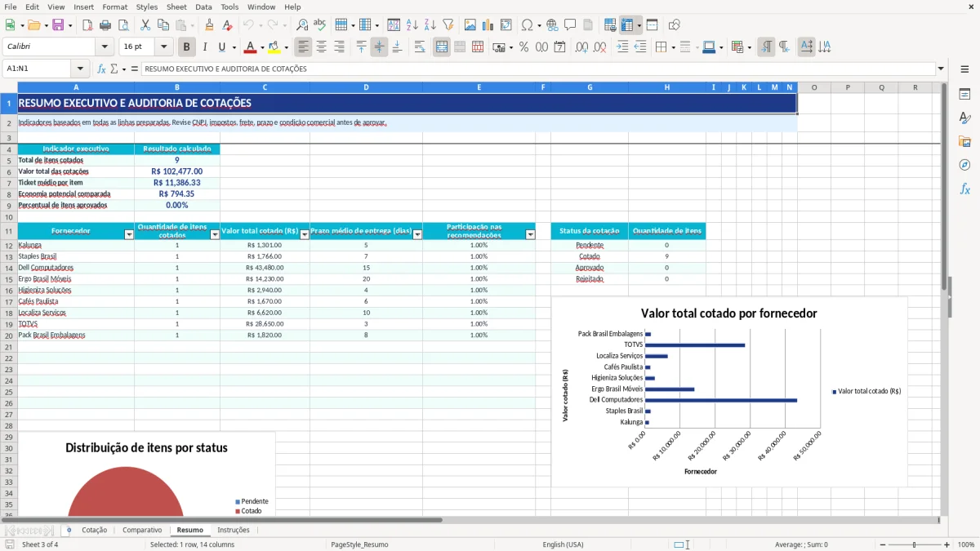The height and width of the screenshot is (551, 980).
Task: Click the Print icon
Action: [x=105, y=25]
